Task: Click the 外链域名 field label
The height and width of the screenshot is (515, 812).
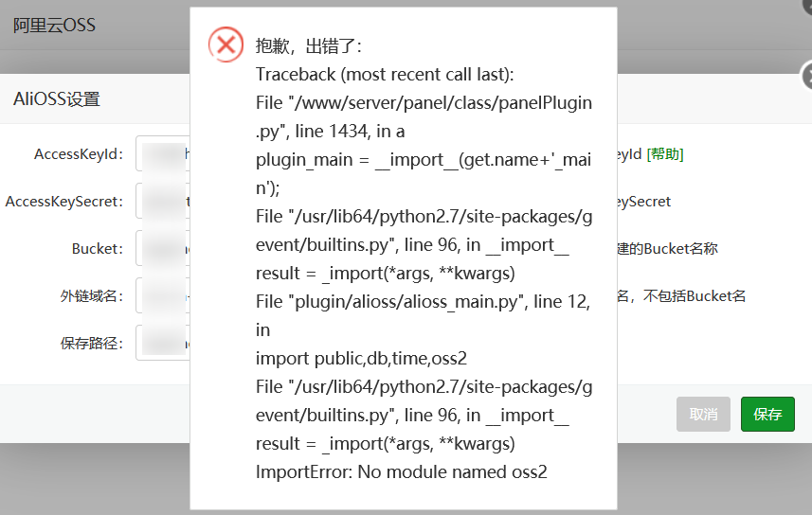Action: 92,296
